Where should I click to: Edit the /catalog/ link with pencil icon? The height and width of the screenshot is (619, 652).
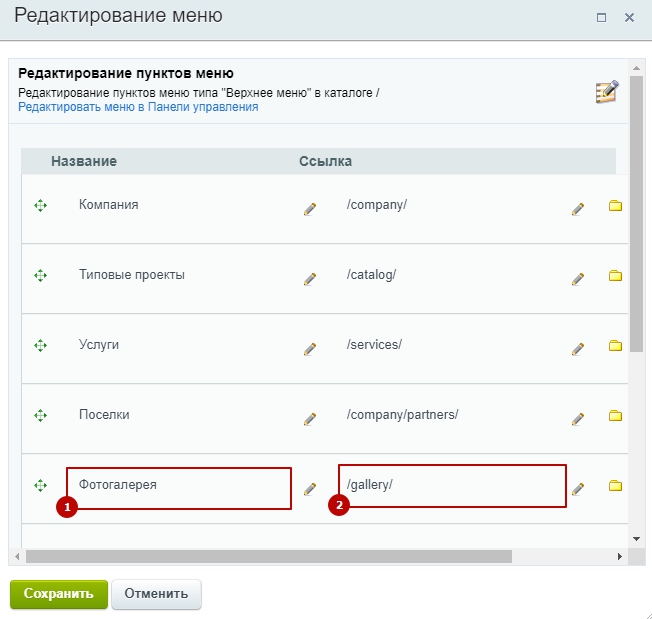[578, 279]
